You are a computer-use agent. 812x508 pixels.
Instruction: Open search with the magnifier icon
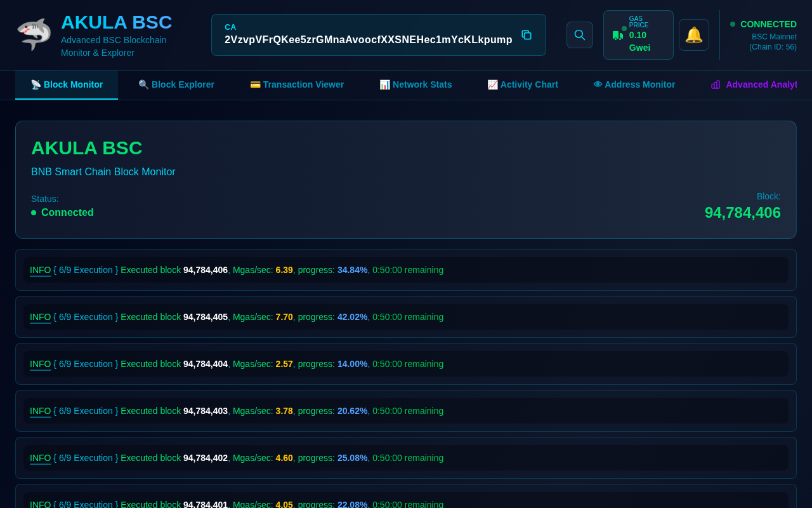tap(580, 35)
